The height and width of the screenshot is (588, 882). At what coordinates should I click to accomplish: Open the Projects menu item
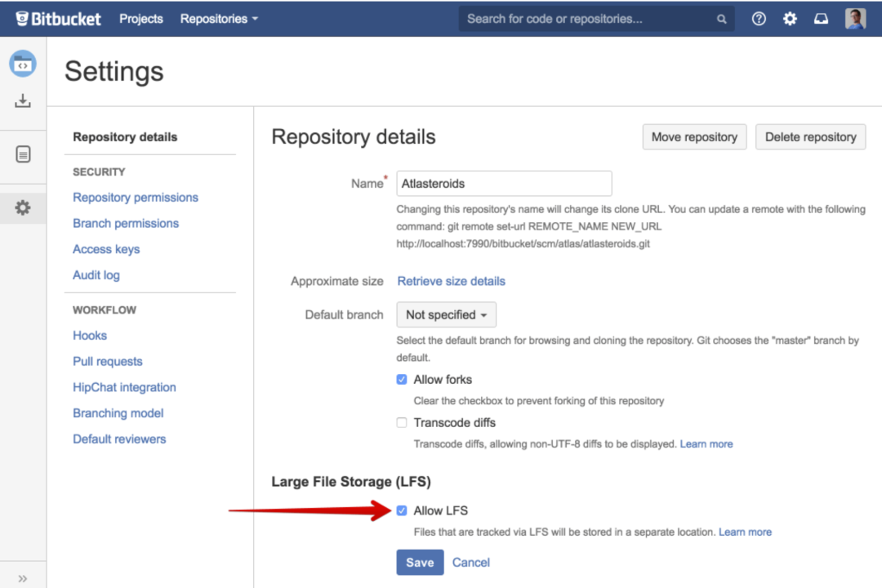coord(141,19)
